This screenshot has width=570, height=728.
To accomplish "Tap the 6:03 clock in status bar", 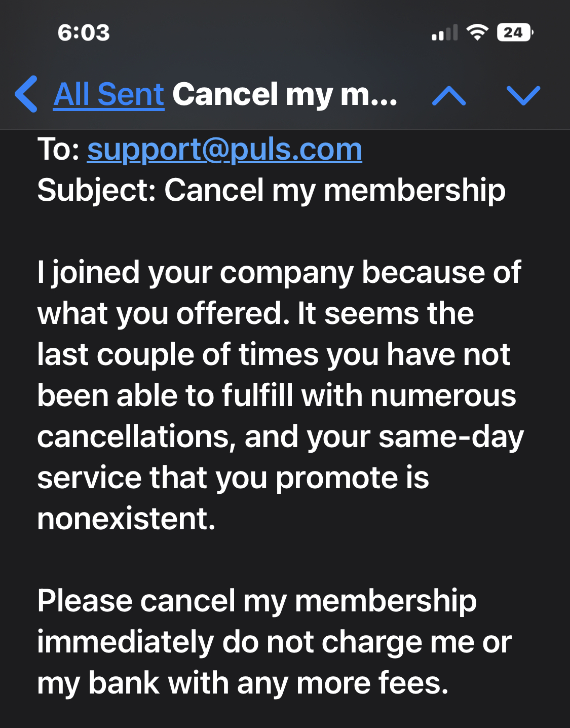I will click(x=84, y=33).
